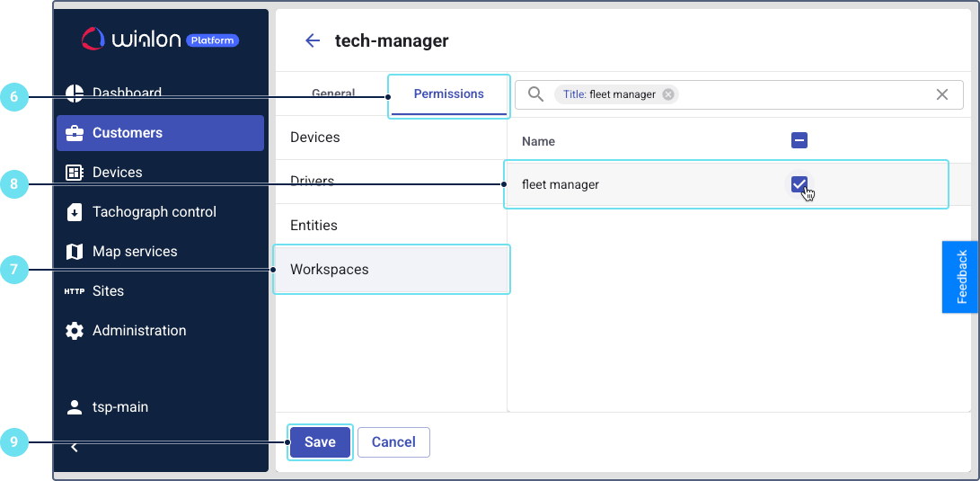Click the tsp-main user account

coord(119,407)
